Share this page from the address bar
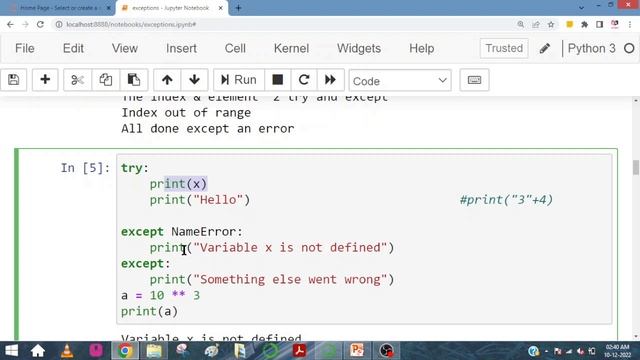640x360 pixels. click(x=536, y=24)
